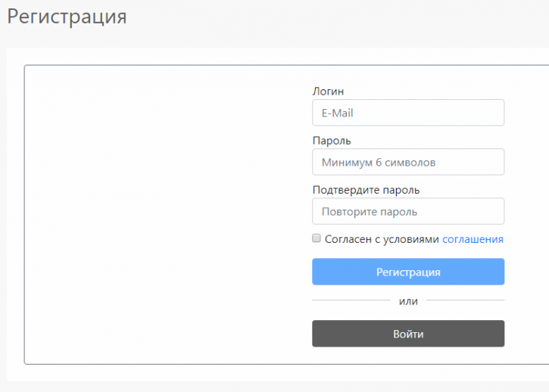Click the divider line right of 'или'
Screen dimensions: 549x392
click(x=465, y=300)
